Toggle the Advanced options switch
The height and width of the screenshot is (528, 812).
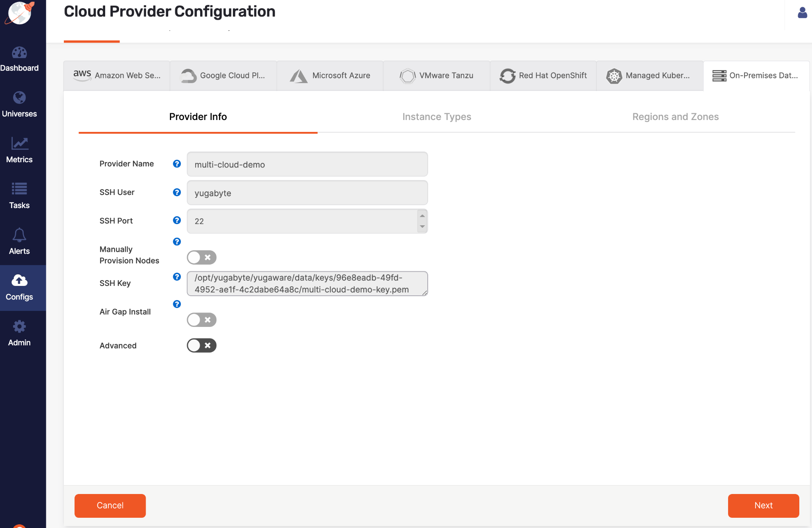tap(201, 345)
